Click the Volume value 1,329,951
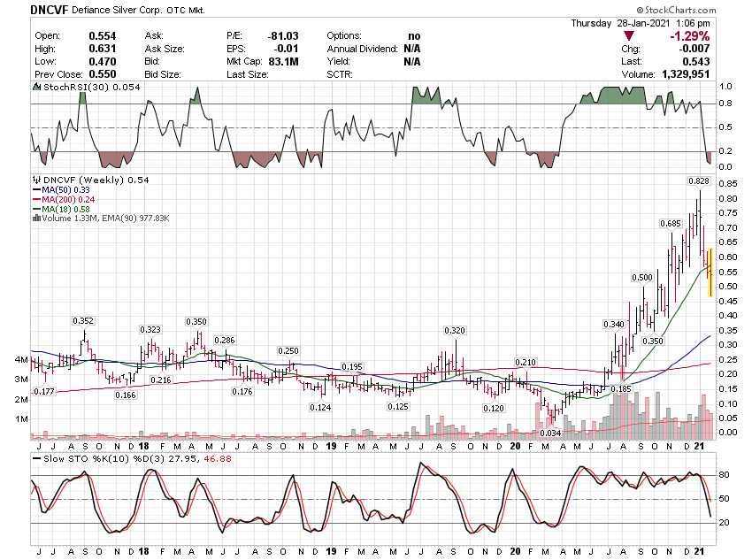Screen dimensions: 752x560 coord(686,74)
